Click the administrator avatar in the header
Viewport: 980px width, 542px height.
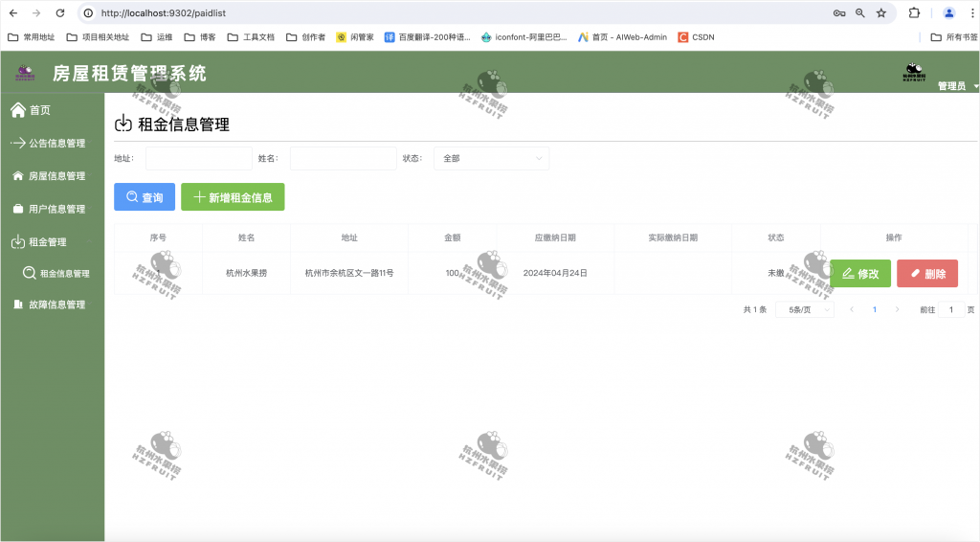914,73
